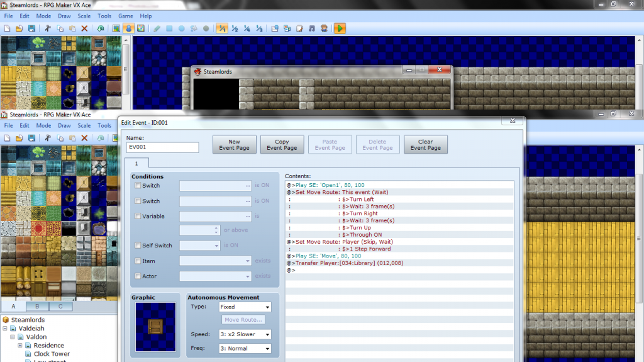The image size is (644, 362).
Task: Switch to tileset tab B
Action: coord(37,307)
